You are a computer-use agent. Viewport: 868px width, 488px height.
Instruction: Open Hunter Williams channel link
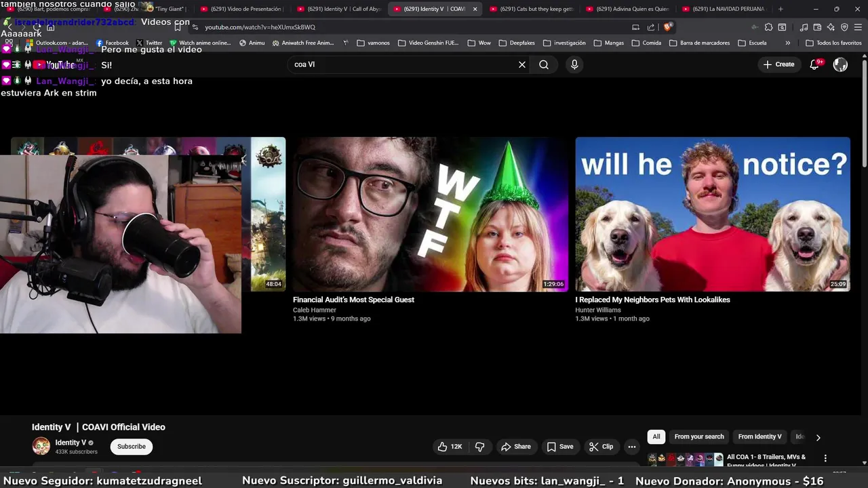598,310
